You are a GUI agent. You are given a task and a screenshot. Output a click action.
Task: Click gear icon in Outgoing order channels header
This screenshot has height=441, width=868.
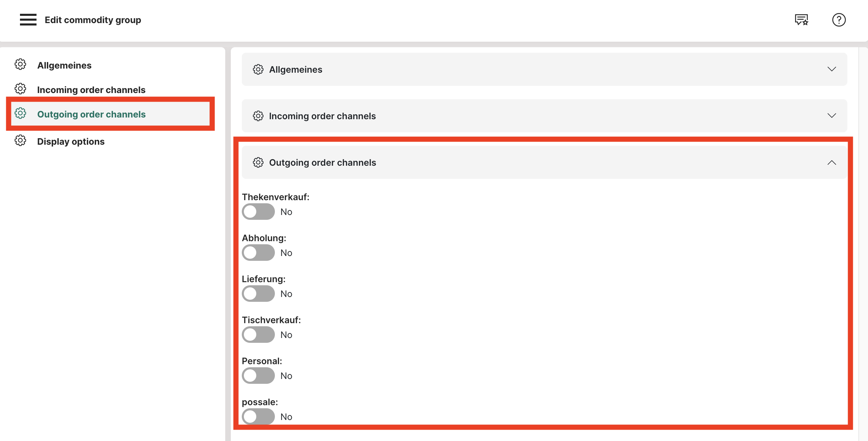tap(258, 162)
